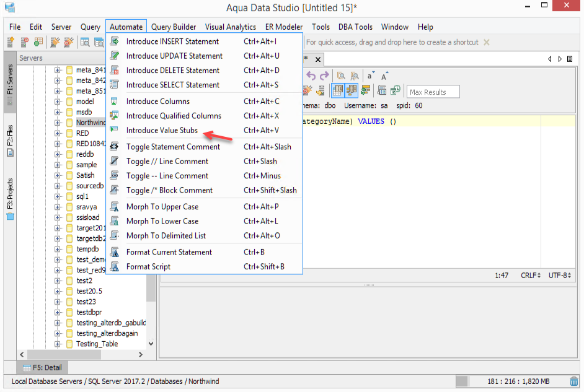Screen dimensions: 584x392
Task: Select Introduce Value Stubs menu item
Action: coord(204,130)
